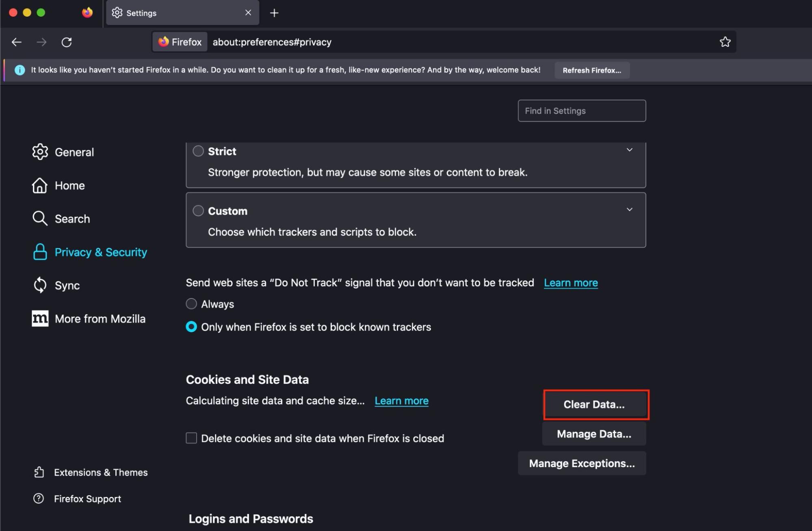Image resolution: width=812 pixels, height=531 pixels.
Task: Open Manage Exceptions... for cookies
Action: tap(582, 463)
